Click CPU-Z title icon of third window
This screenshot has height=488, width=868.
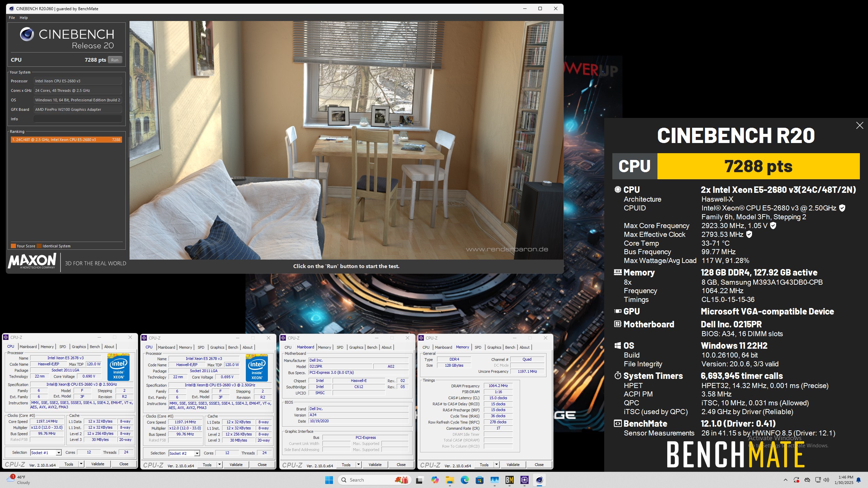283,338
